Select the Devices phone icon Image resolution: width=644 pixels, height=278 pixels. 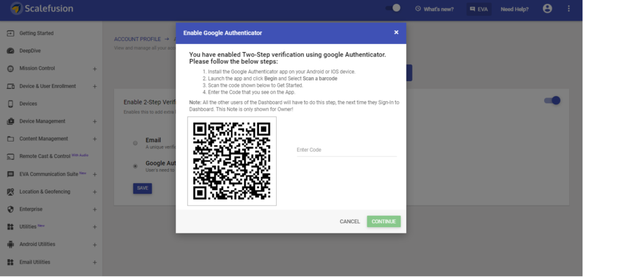click(x=11, y=104)
